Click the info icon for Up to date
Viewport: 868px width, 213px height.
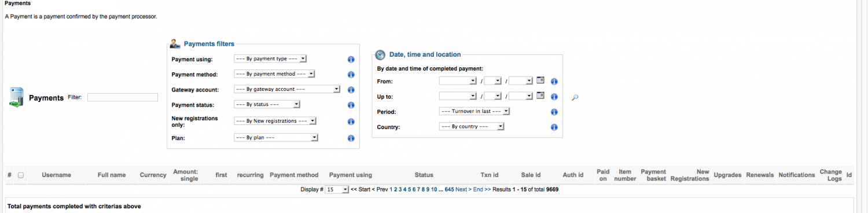pos(554,97)
